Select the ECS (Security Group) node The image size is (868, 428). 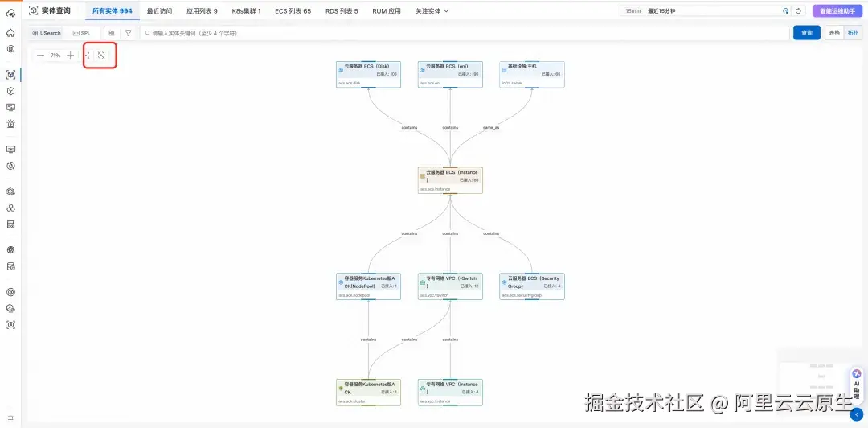pos(532,286)
